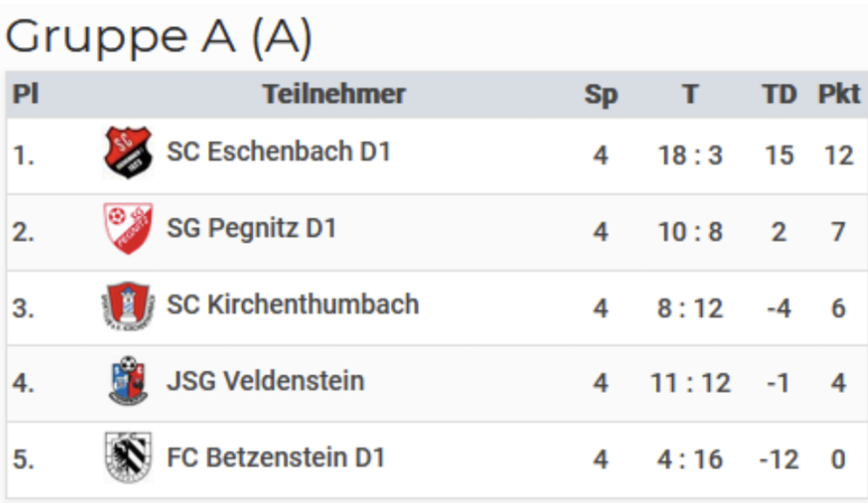Click the Teilnehmer column header
868x503 pixels.
[334, 94]
